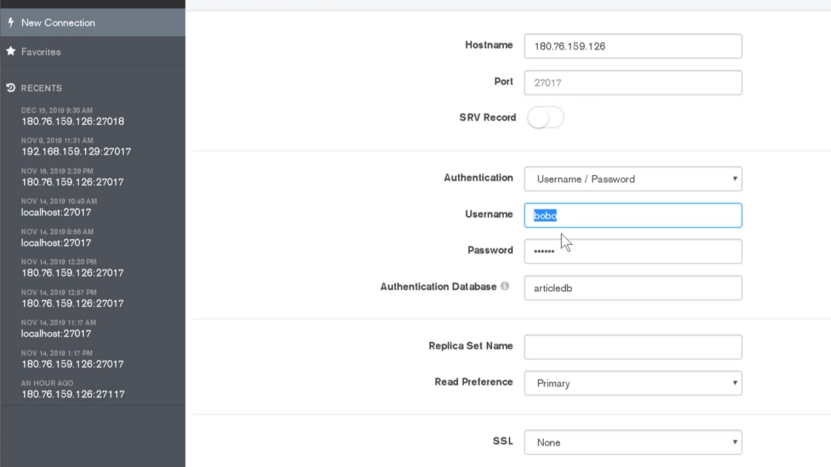Open the SSL dropdown
This screenshot has height=467, width=831.
pyautogui.click(x=633, y=442)
